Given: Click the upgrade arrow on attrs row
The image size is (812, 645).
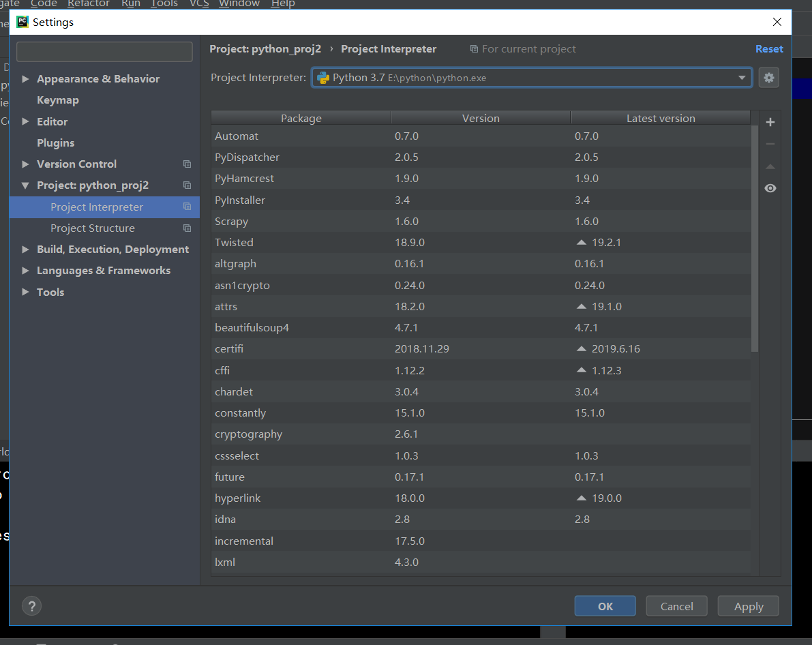Looking at the screenshot, I should tap(581, 307).
